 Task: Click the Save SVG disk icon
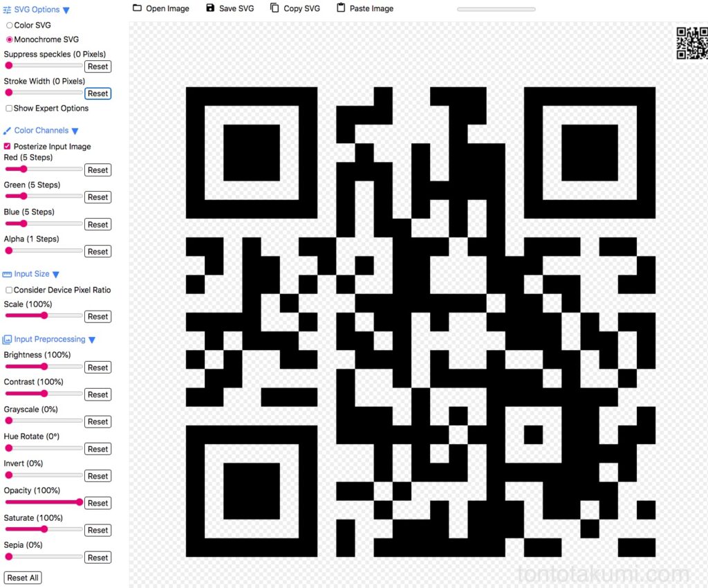pyautogui.click(x=209, y=8)
